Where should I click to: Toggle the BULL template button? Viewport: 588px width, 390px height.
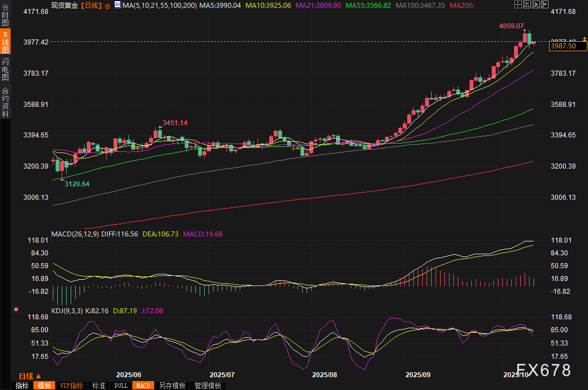[x=121, y=386]
